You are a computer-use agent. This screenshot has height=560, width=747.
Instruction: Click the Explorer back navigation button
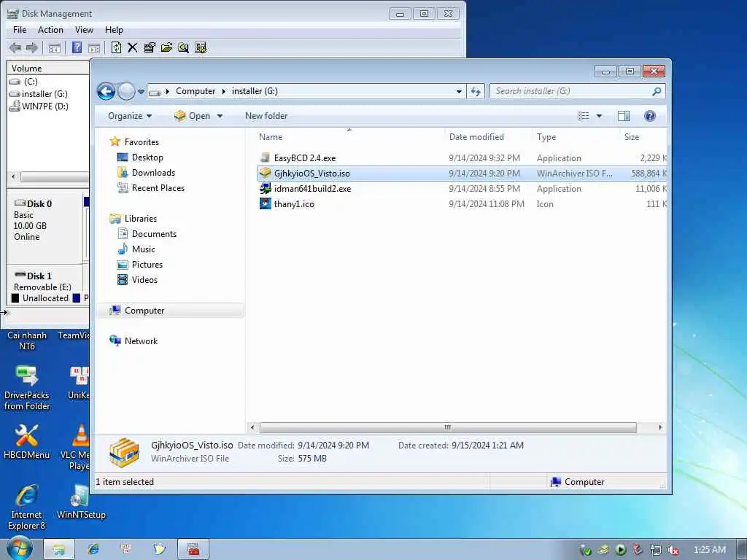click(106, 91)
